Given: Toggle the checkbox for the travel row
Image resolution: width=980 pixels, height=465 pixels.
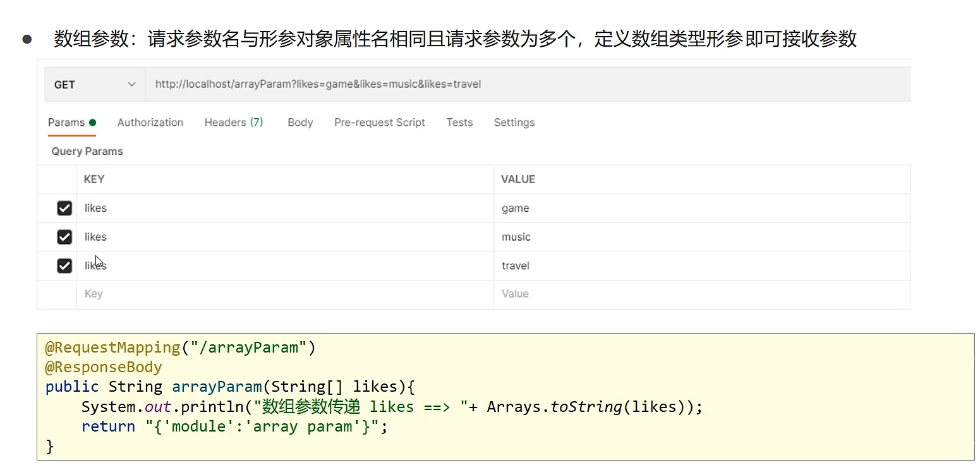Looking at the screenshot, I should pyautogui.click(x=64, y=266).
